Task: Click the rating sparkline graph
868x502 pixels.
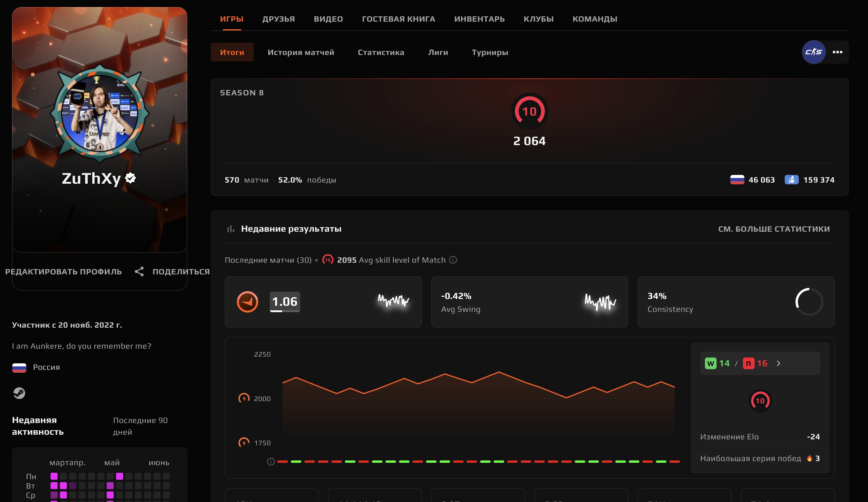Action: point(393,301)
